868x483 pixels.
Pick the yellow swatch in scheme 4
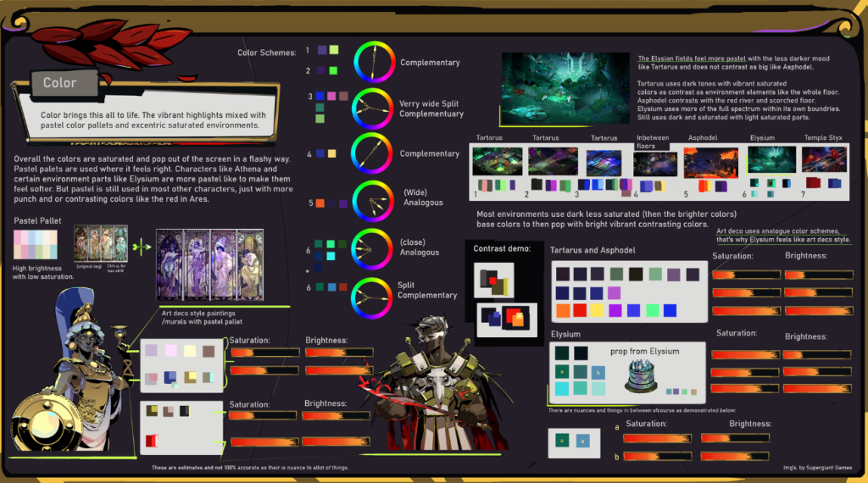(x=331, y=153)
